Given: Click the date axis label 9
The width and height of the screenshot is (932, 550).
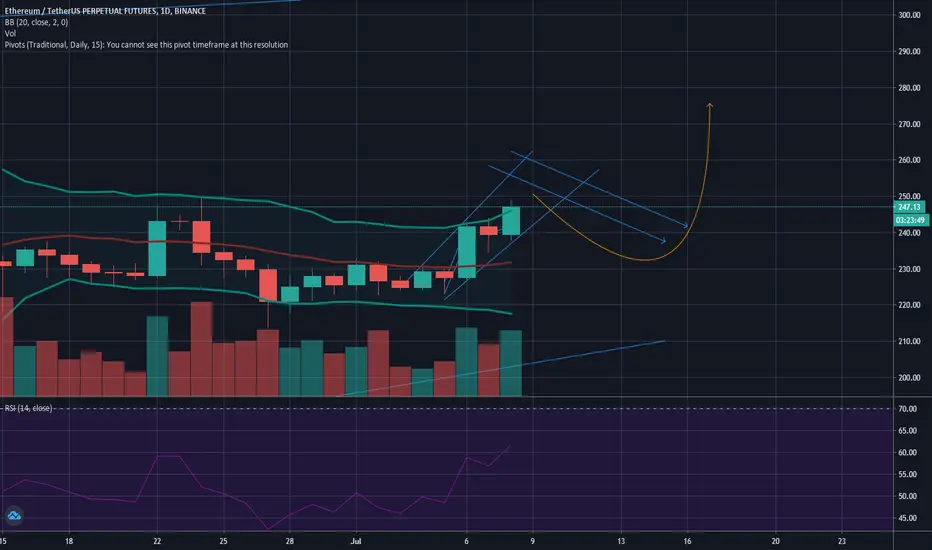Looking at the screenshot, I should tap(533, 541).
